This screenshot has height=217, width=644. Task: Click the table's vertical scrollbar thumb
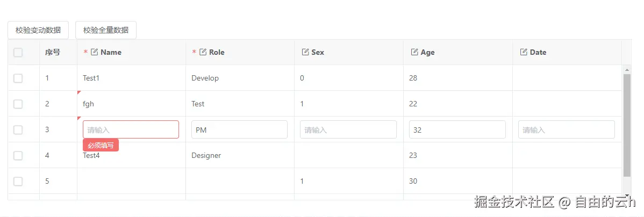[627, 125]
